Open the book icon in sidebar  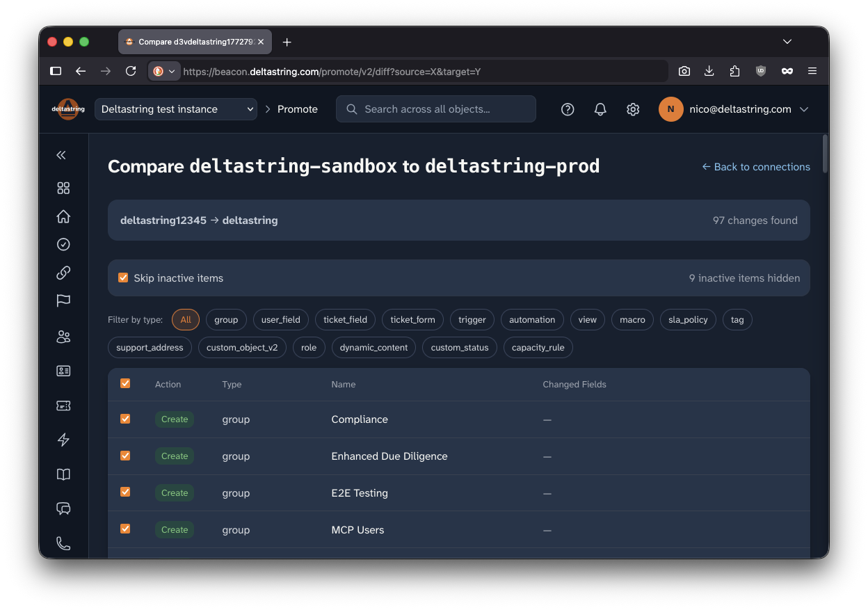pos(63,474)
